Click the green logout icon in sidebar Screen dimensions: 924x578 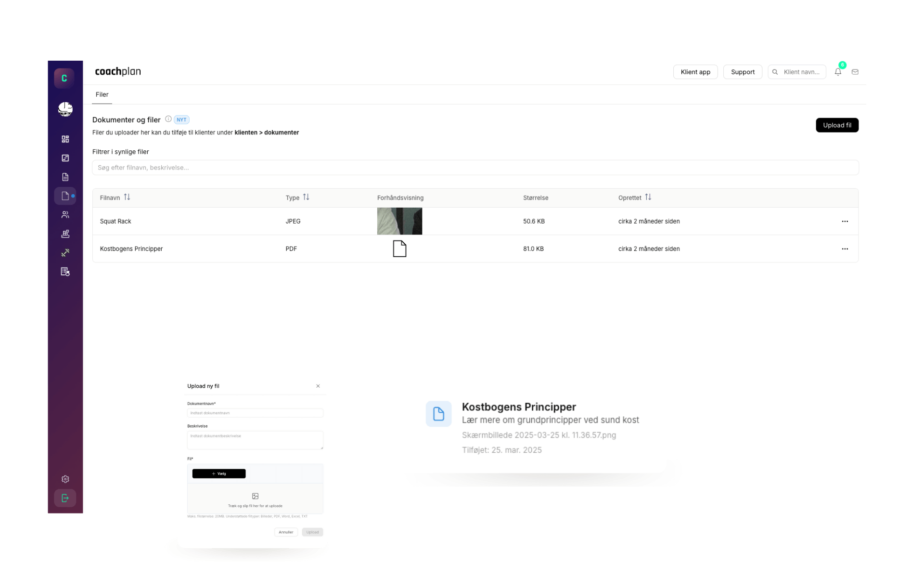coord(65,498)
